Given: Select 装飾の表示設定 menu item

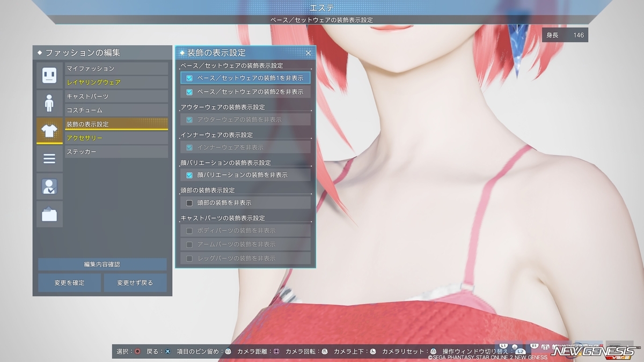Looking at the screenshot, I should point(116,124).
